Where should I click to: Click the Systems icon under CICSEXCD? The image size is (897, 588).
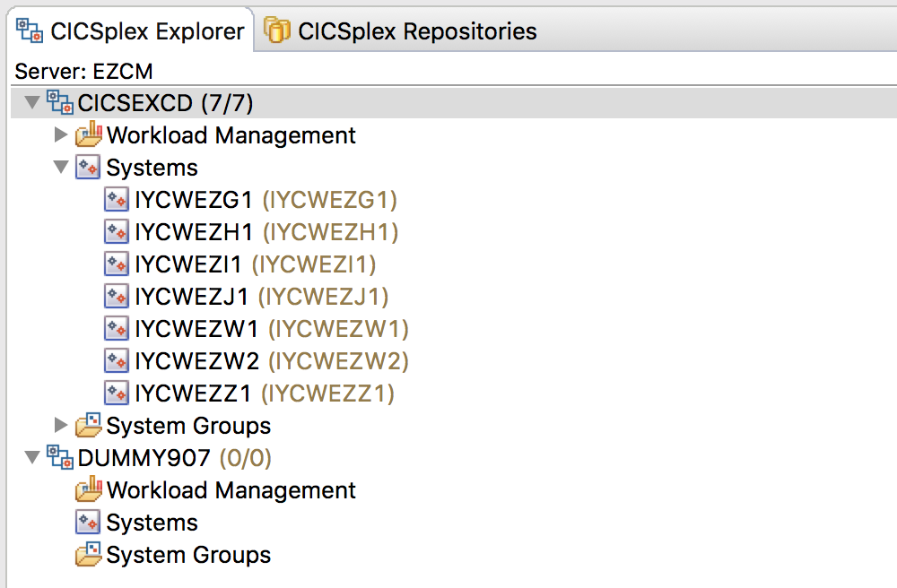pos(90,167)
